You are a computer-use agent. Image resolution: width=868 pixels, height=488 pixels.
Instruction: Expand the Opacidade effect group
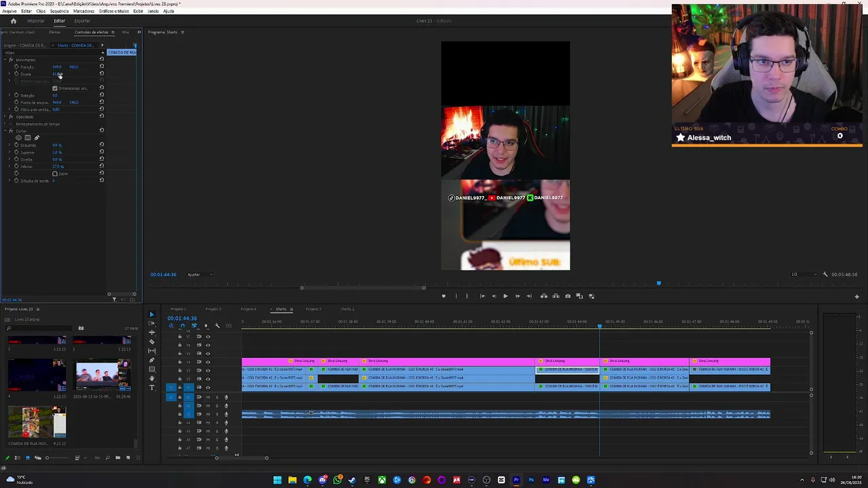coord(5,117)
